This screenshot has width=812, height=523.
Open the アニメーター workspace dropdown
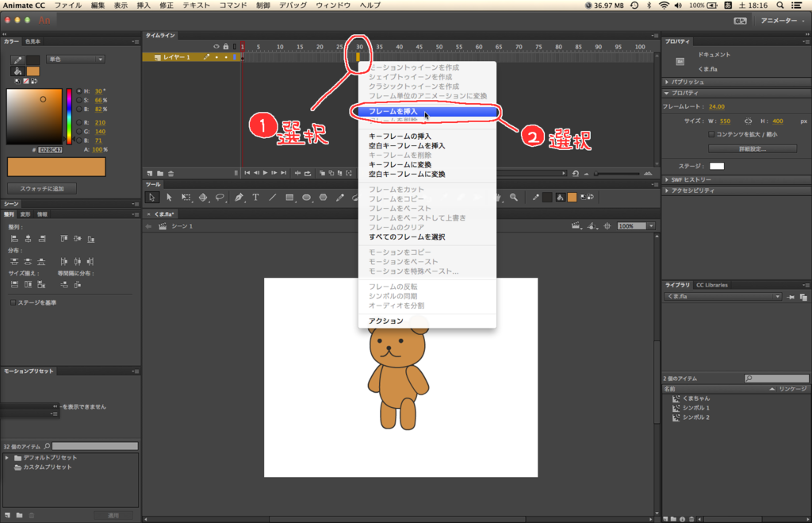(x=781, y=21)
